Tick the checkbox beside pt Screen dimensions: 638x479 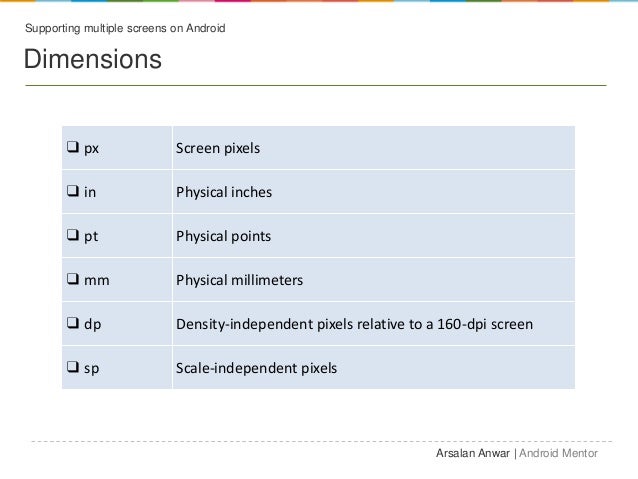pos(73,237)
